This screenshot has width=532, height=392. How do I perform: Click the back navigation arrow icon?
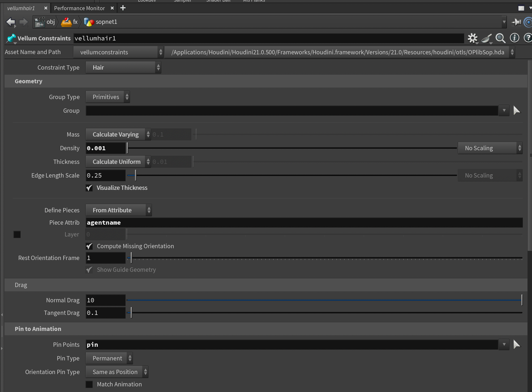click(x=11, y=22)
